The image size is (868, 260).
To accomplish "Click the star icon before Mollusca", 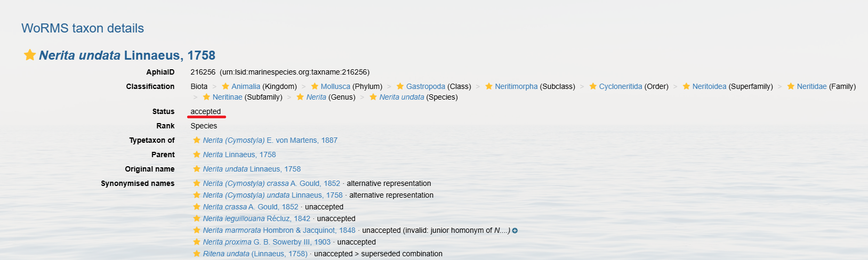I will (x=315, y=86).
